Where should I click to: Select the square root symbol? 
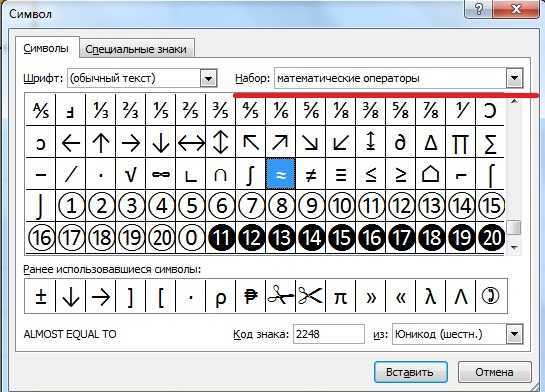coord(131,174)
